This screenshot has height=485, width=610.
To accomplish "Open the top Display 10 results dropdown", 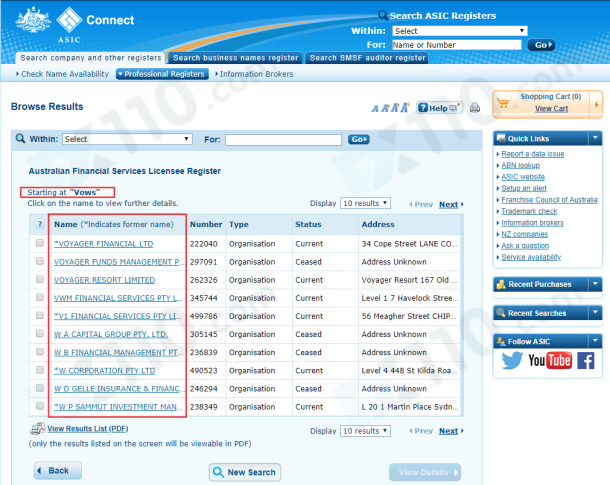I will coord(365,203).
